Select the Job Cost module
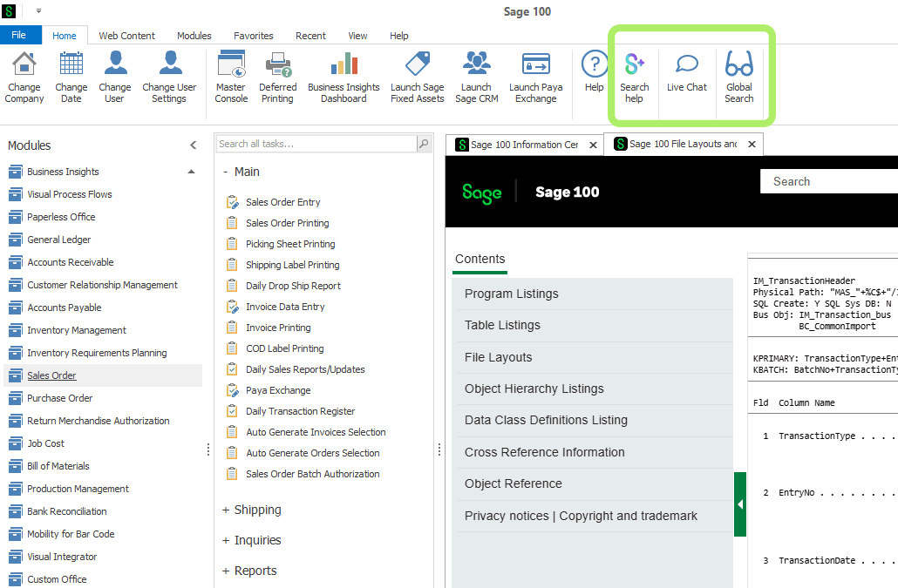Image resolution: width=898 pixels, height=588 pixels. coord(46,443)
